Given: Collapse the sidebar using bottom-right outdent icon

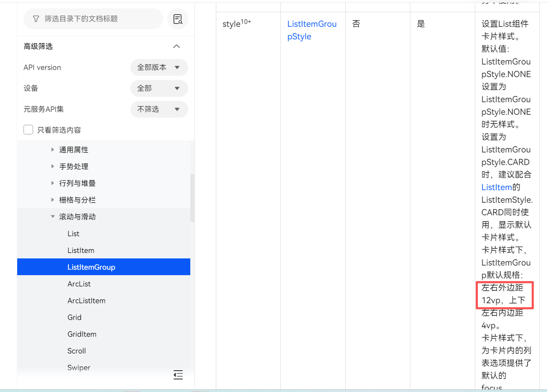Looking at the screenshot, I should [x=178, y=375].
